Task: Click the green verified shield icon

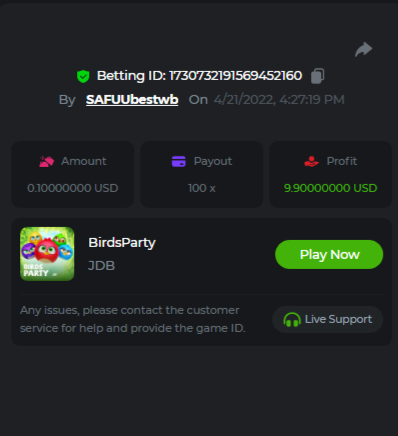Action: [83, 76]
